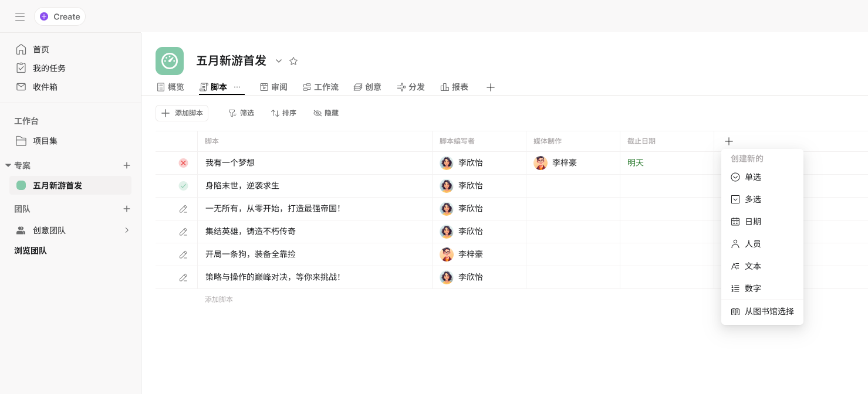Image resolution: width=868 pixels, height=394 pixels.
Task: Click plus icon next to 专案
Action: pos(126,165)
